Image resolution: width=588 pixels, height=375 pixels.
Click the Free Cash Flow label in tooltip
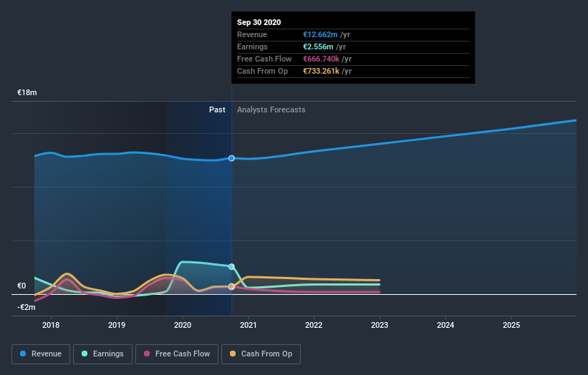264,59
